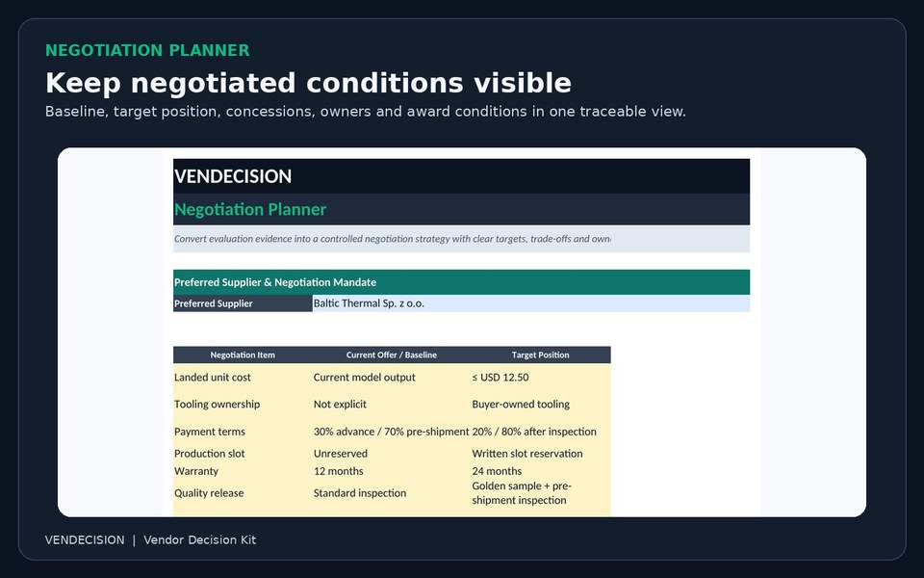
Task: Select the Negotiation Planner title cell
Action: [461, 209]
